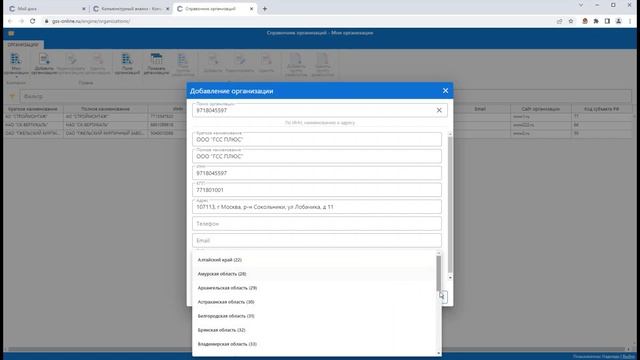
Task: Open browser three-dot menu
Action: (x=630, y=21)
